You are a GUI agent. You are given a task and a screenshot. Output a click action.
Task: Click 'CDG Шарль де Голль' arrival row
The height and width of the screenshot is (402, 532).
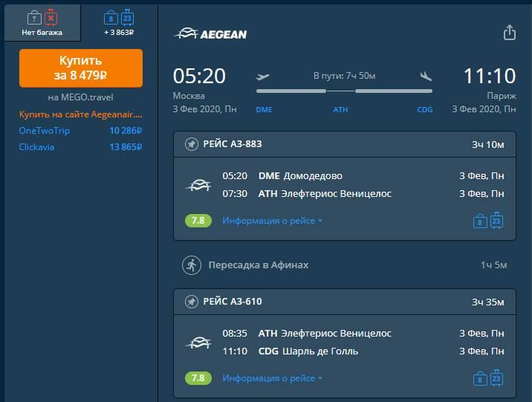tap(363, 351)
